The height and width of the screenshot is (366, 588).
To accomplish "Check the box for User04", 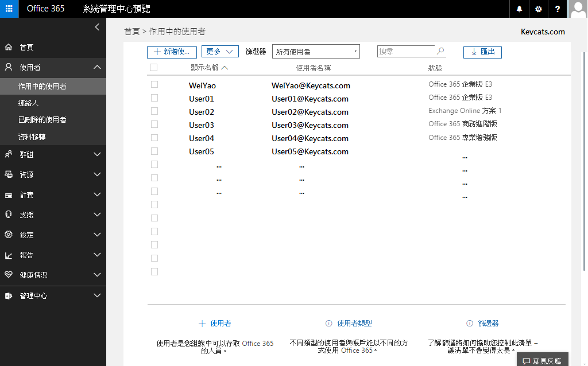I will click(x=154, y=138).
